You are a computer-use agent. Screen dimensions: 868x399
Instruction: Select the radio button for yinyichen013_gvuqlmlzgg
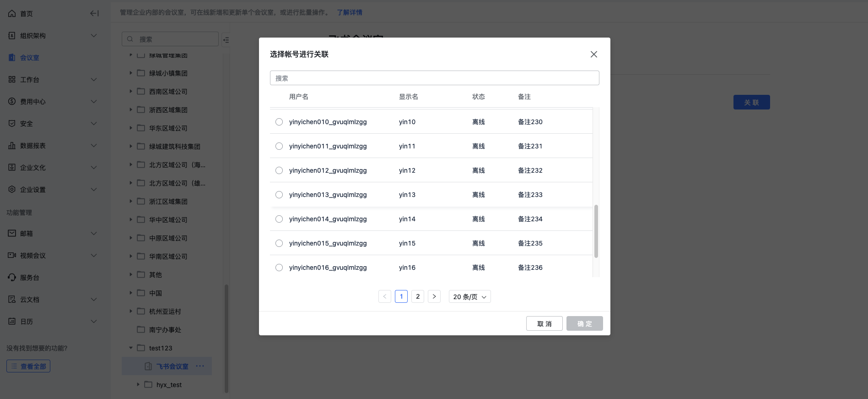click(279, 195)
